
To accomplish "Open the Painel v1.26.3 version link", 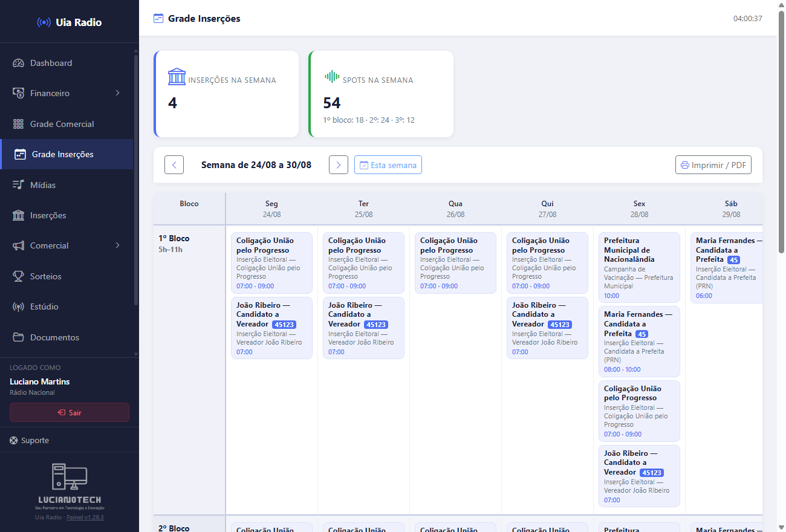I will [x=85, y=517].
